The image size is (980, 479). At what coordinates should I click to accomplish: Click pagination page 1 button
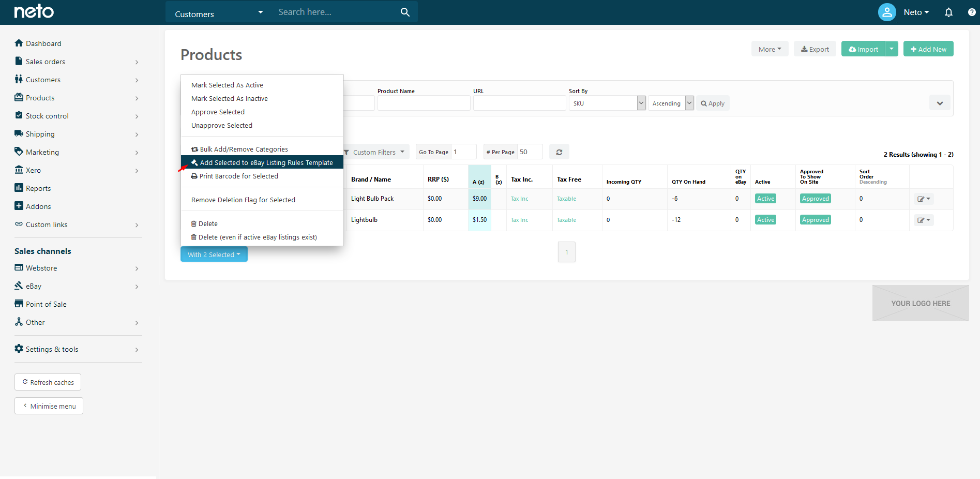coord(567,252)
